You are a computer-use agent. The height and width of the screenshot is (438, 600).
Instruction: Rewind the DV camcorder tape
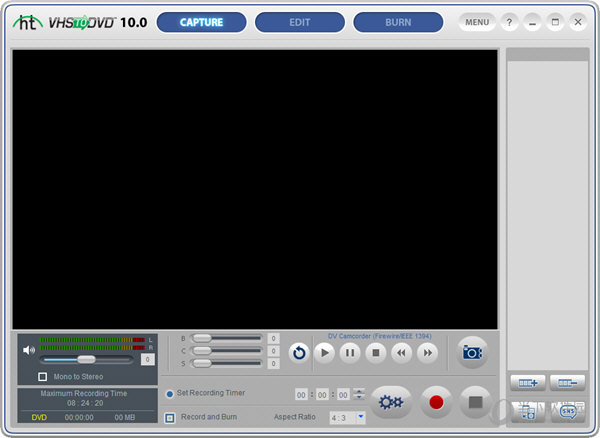point(401,353)
